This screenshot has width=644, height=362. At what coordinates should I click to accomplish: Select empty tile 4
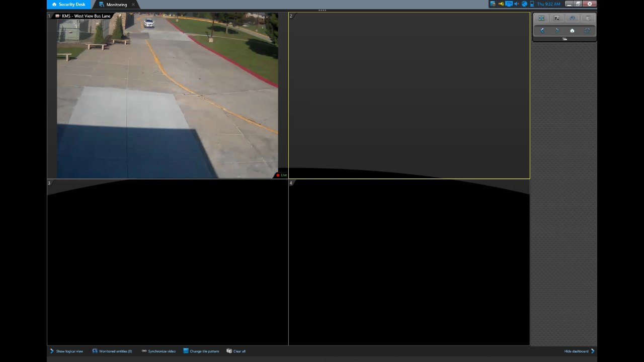point(409,262)
